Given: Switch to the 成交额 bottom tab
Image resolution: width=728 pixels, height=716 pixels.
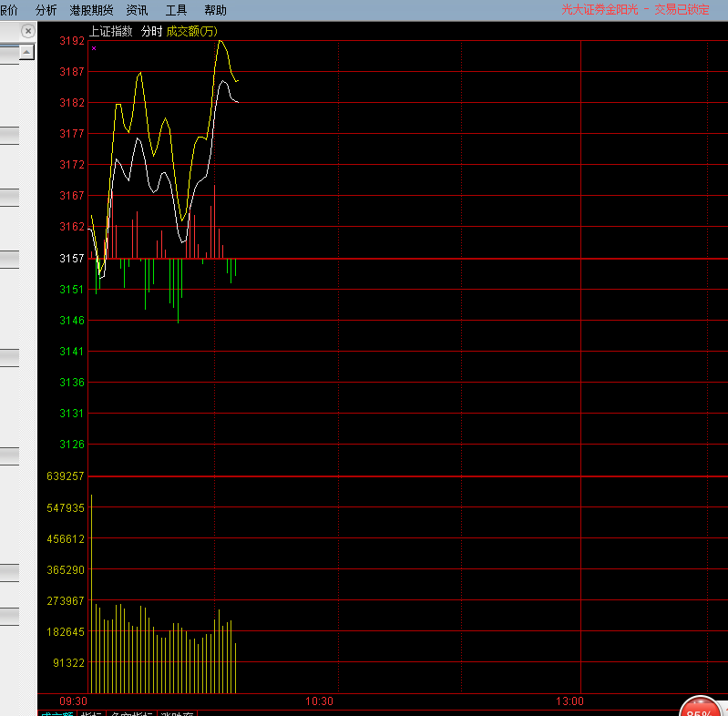Looking at the screenshot, I should pos(56,713).
